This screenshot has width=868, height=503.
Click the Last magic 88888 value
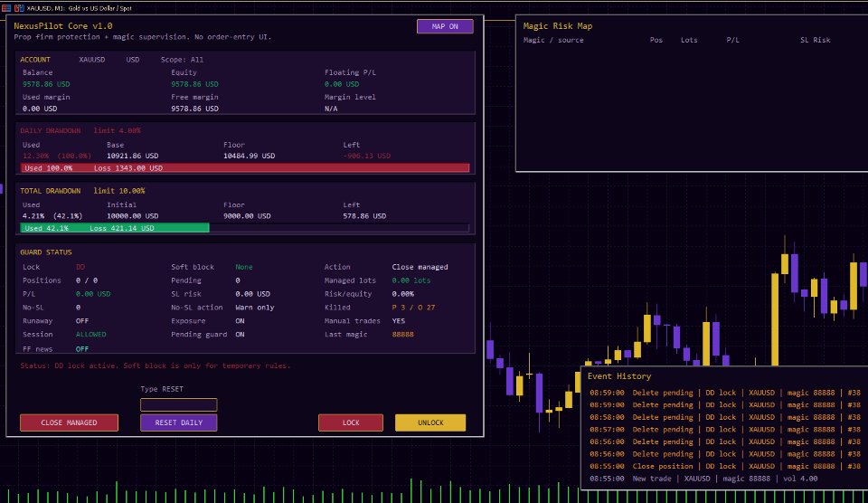click(403, 335)
